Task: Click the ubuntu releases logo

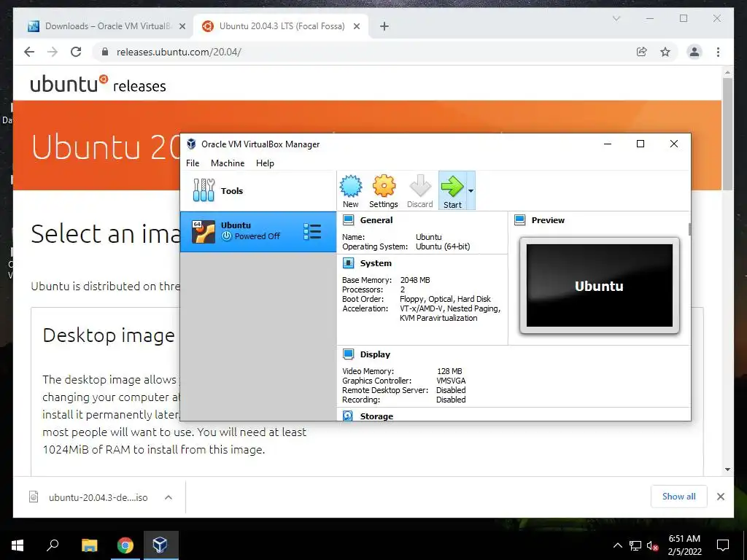Action: (x=98, y=84)
